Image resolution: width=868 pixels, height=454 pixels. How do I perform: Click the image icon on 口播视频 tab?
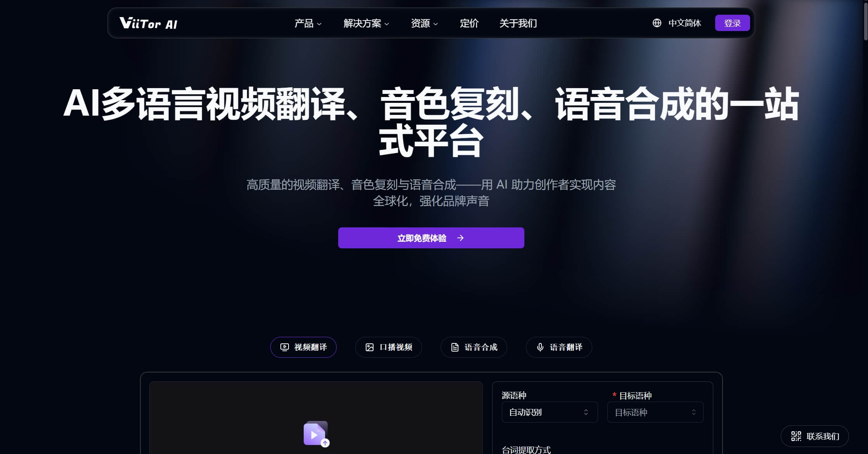click(370, 347)
